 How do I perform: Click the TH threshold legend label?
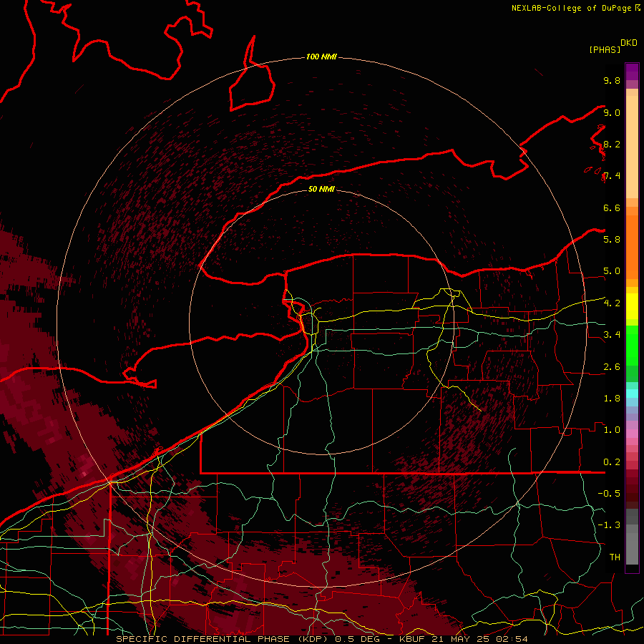tap(615, 557)
